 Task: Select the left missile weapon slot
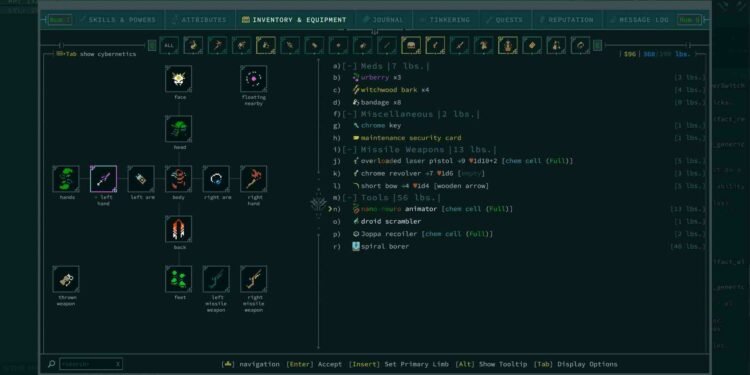216,279
